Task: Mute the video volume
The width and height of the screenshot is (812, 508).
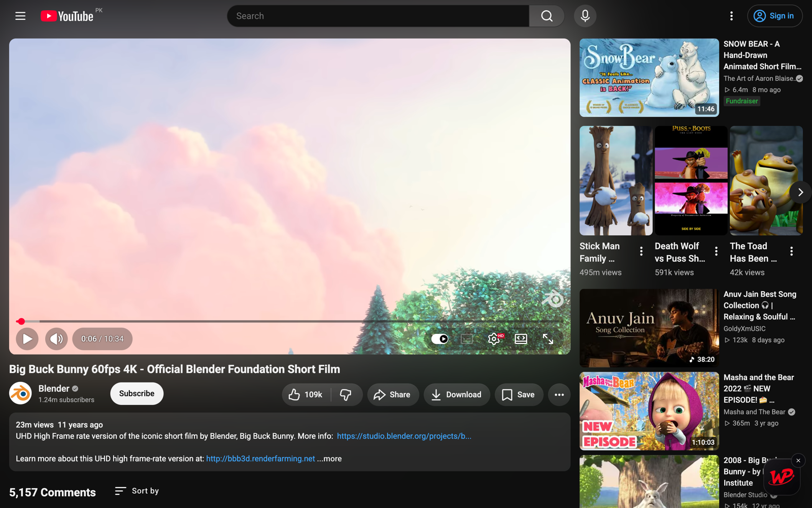Action: (56, 339)
